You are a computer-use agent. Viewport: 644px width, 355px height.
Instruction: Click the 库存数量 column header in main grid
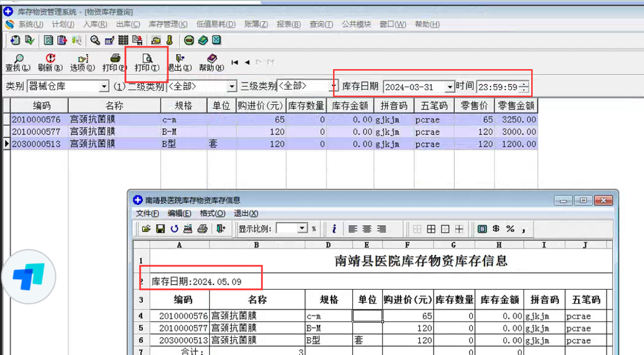pos(306,105)
